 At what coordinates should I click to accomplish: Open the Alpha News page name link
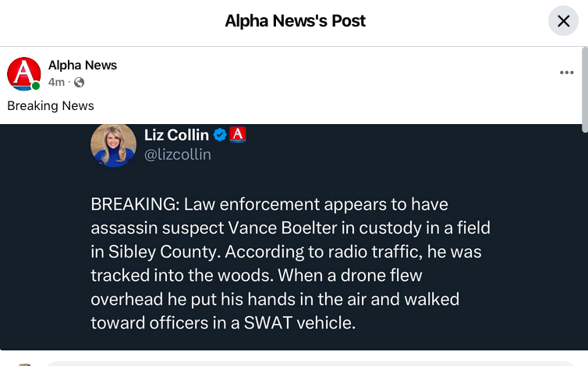[x=83, y=66]
